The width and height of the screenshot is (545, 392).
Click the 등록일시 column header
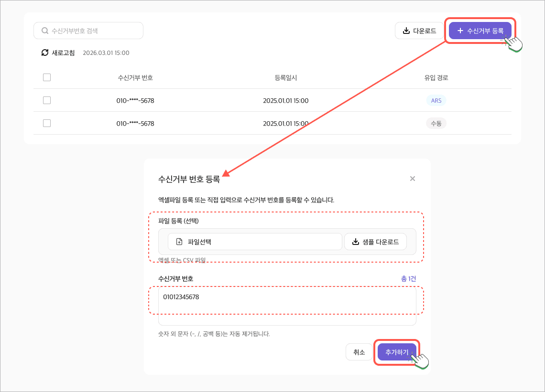pyautogui.click(x=286, y=78)
